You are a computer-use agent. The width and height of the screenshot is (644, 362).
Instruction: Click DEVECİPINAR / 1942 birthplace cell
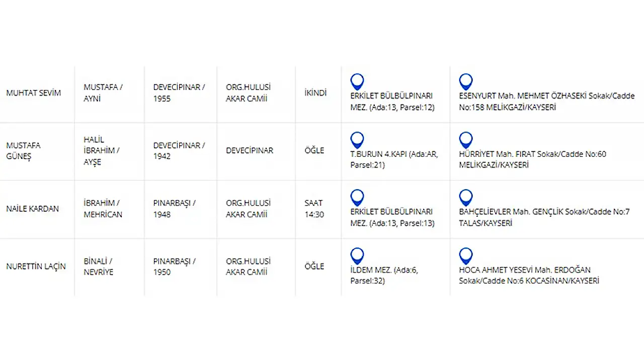(x=179, y=150)
